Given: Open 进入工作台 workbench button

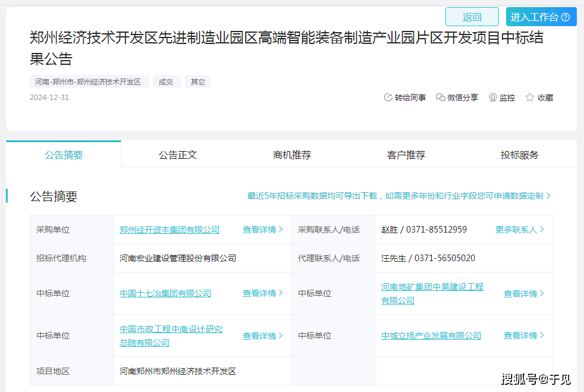Looking at the screenshot, I should pos(541,17).
